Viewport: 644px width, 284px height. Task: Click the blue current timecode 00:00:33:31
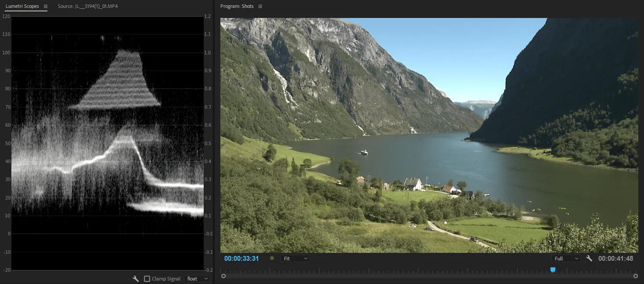(241, 259)
